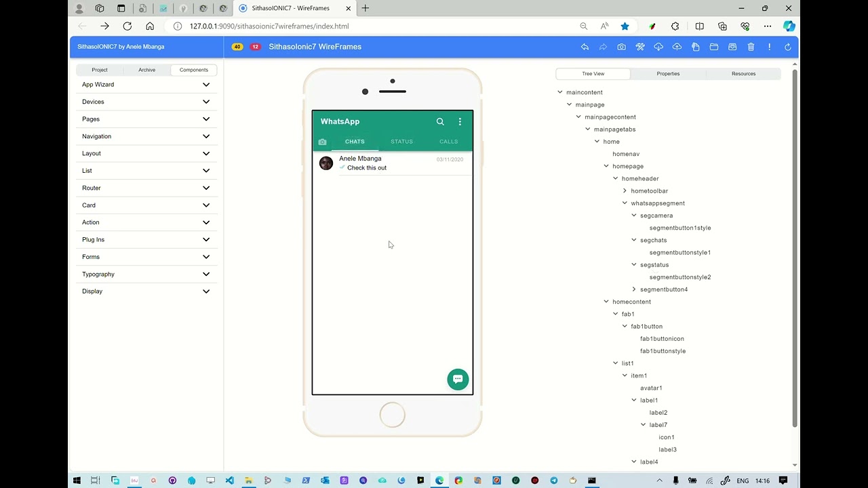The image size is (868, 488).
Task: Click the refresh icon at the toolbar's right end
Action: [x=787, y=47]
